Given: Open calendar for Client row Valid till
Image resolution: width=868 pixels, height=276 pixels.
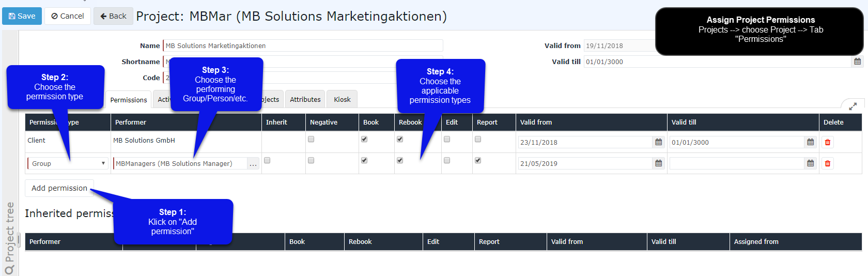Looking at the screenshot, I should click(810, 142).
